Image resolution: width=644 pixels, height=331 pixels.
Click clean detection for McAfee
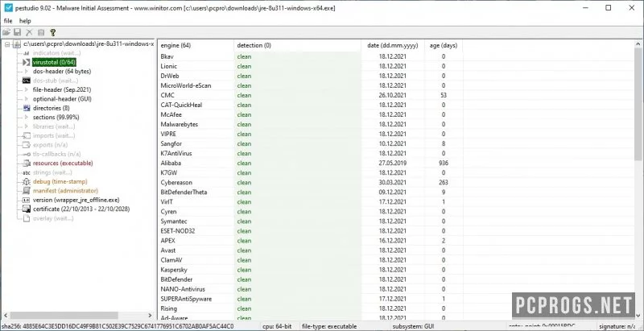(x=244, y=114)
